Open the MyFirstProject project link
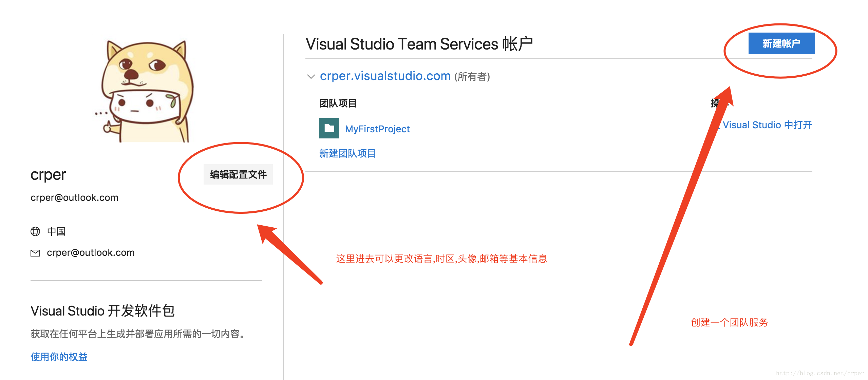This screenshot has width=868, height=380. [x=377, y=129]
